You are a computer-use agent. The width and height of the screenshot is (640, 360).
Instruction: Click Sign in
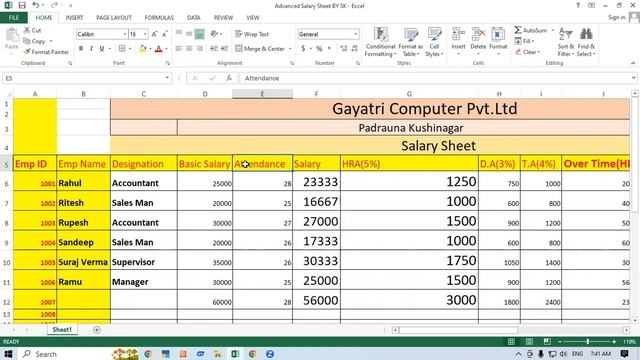pyautogui.click(x=616, y=17)
